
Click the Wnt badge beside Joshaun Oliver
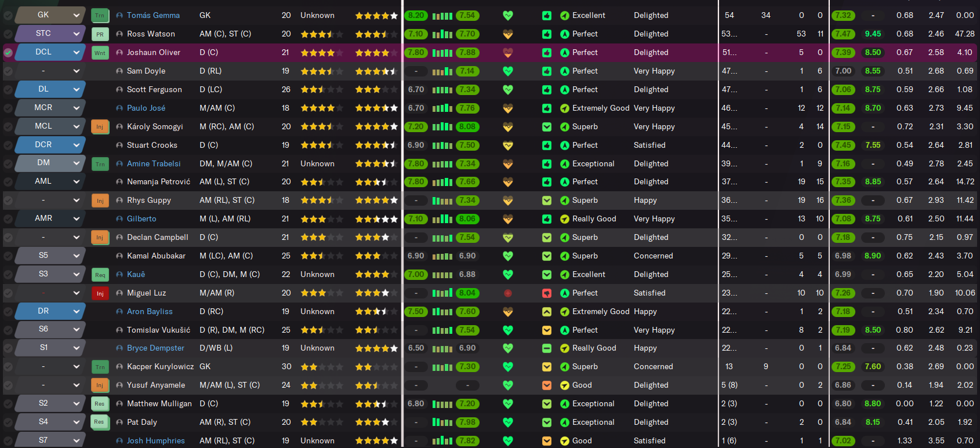100,53
